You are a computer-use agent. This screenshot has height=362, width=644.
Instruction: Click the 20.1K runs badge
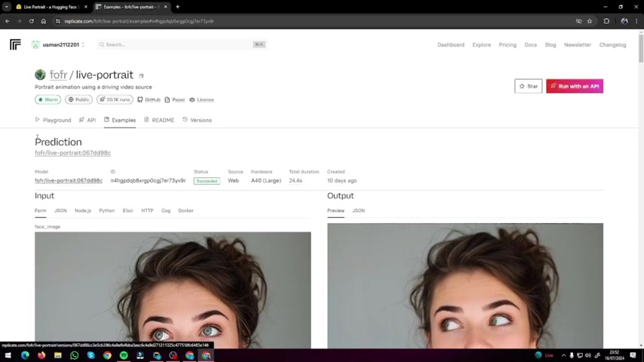[115, 100]
